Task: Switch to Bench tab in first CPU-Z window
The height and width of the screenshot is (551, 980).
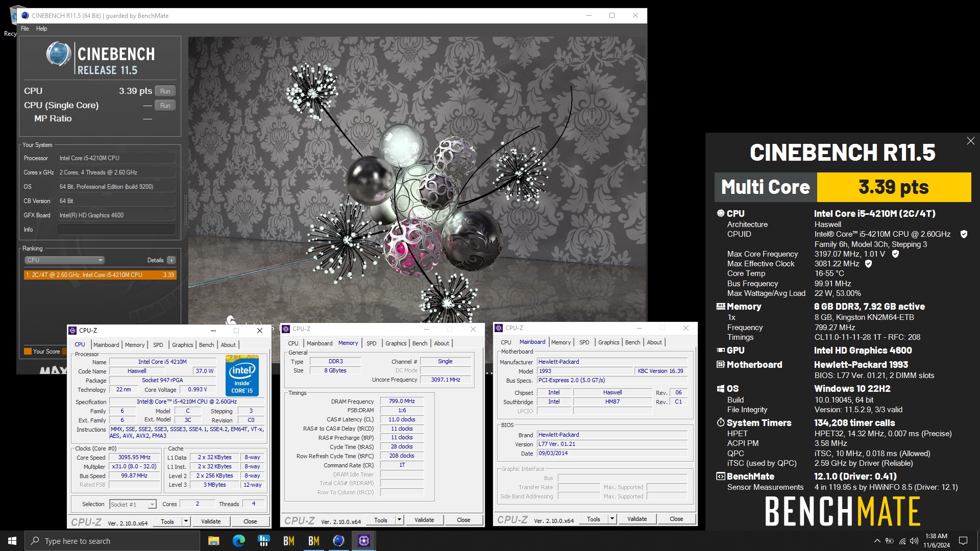Action: point(207,345)
